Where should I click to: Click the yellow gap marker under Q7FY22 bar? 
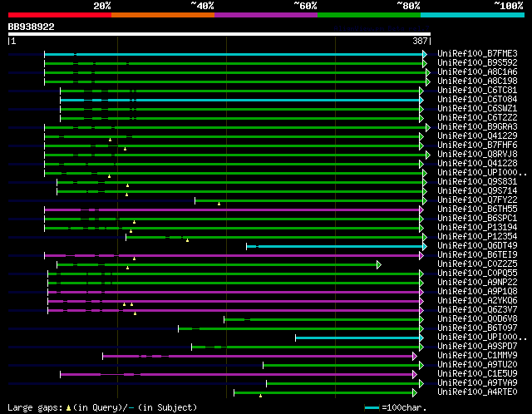tap(219, 204)
